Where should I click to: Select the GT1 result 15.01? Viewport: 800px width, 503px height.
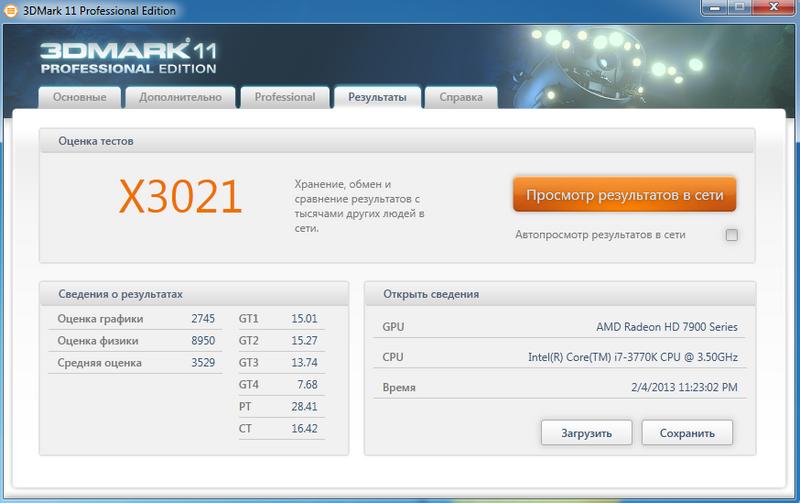[304, 319]
